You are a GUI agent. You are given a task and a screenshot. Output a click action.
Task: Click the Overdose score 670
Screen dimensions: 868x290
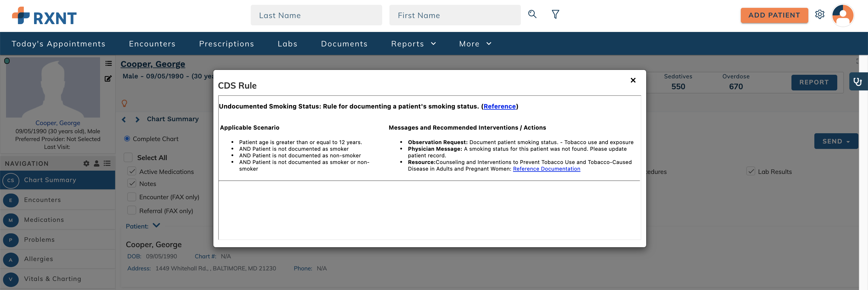point(736,86)
